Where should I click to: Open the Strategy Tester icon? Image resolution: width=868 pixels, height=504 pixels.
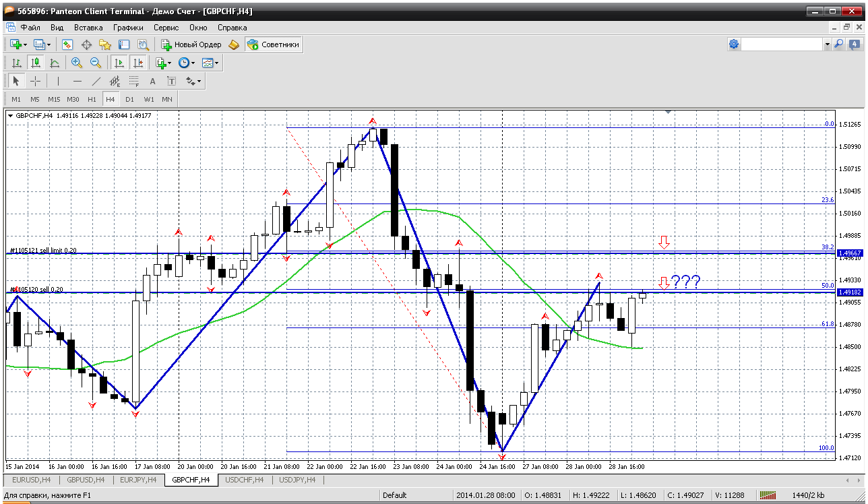click(x=143, y=44)
